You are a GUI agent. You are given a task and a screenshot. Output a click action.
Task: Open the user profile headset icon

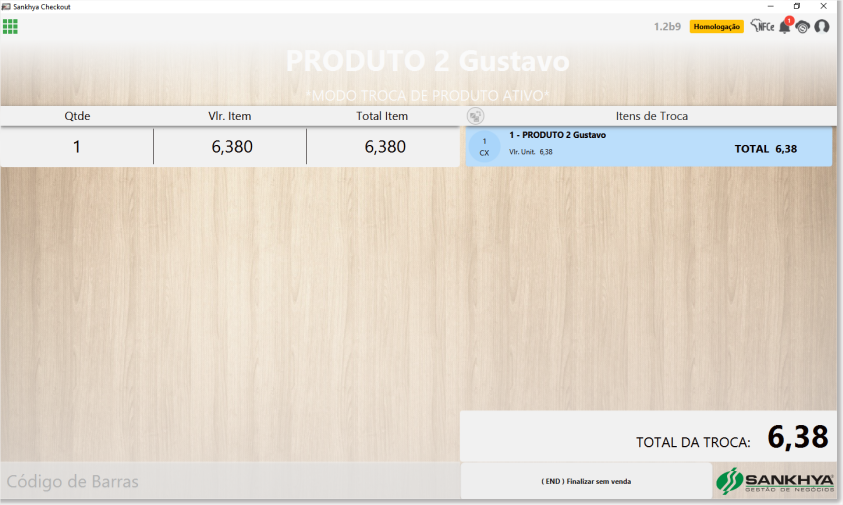click(821, 26)
